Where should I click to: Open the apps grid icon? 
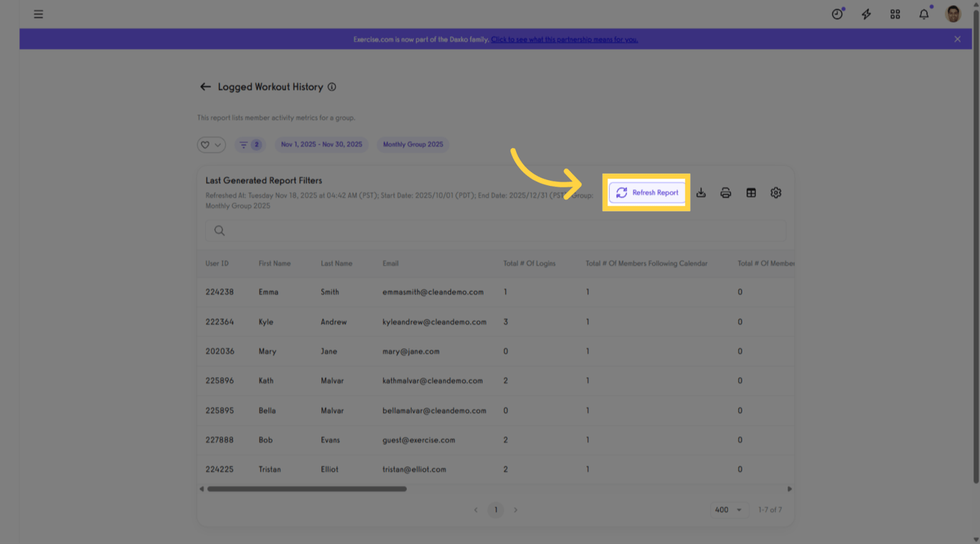[895, 14]
